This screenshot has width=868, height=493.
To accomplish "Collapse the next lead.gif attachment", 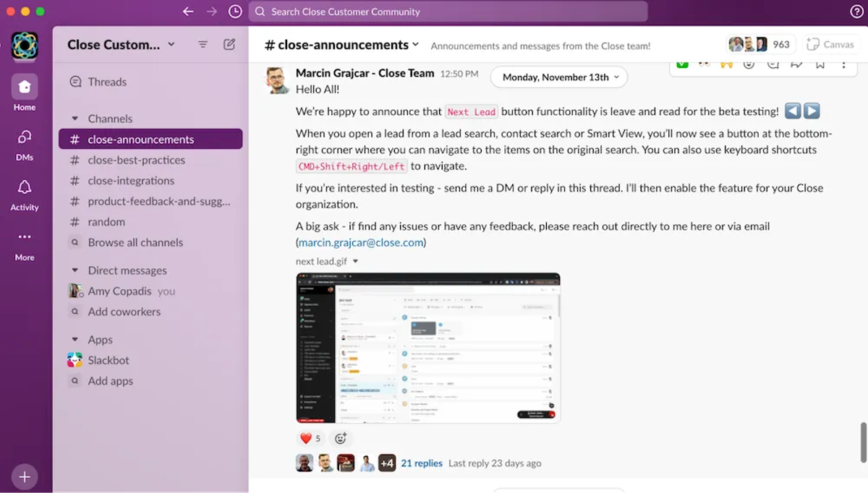I will pyautogui.click(x=355, y=262).
